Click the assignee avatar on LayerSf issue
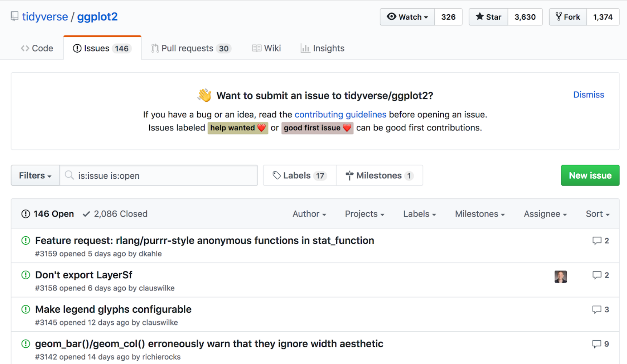This screenshot has height=364, width=627. [561, 276]
